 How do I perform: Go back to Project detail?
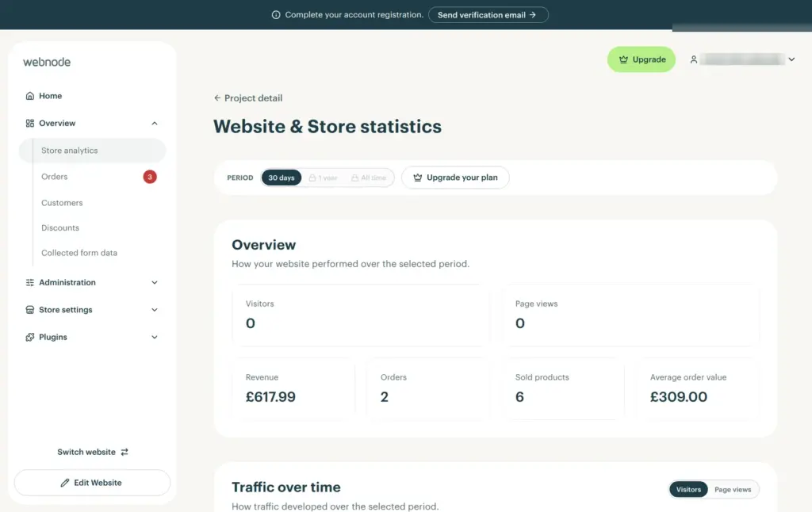[248, 97]
